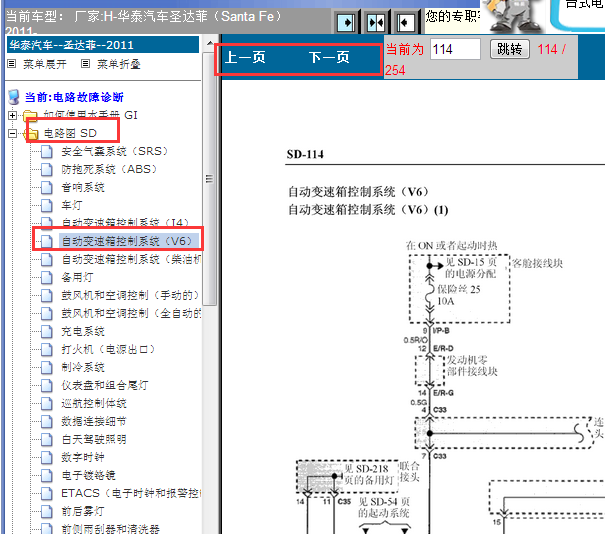Click document icon beside 数字时钟
This screenshot has height=534, width=605.
pos(47,458)
